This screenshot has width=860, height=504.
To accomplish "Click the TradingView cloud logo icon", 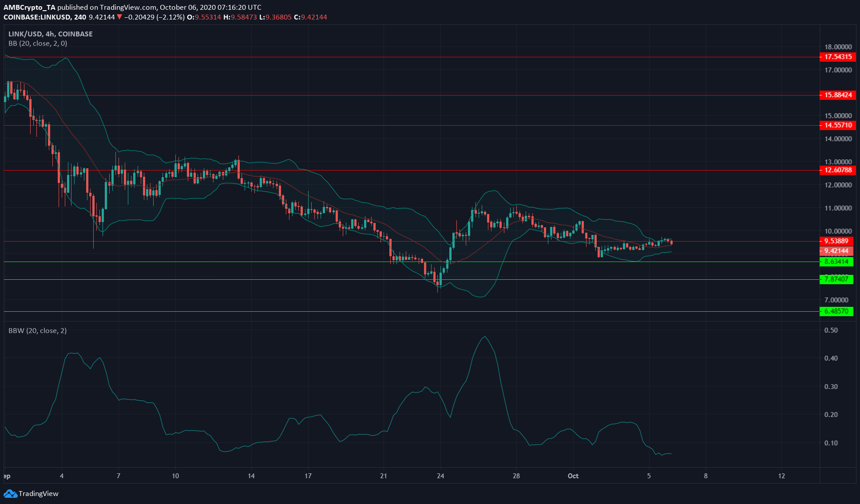I will [10, 493].
